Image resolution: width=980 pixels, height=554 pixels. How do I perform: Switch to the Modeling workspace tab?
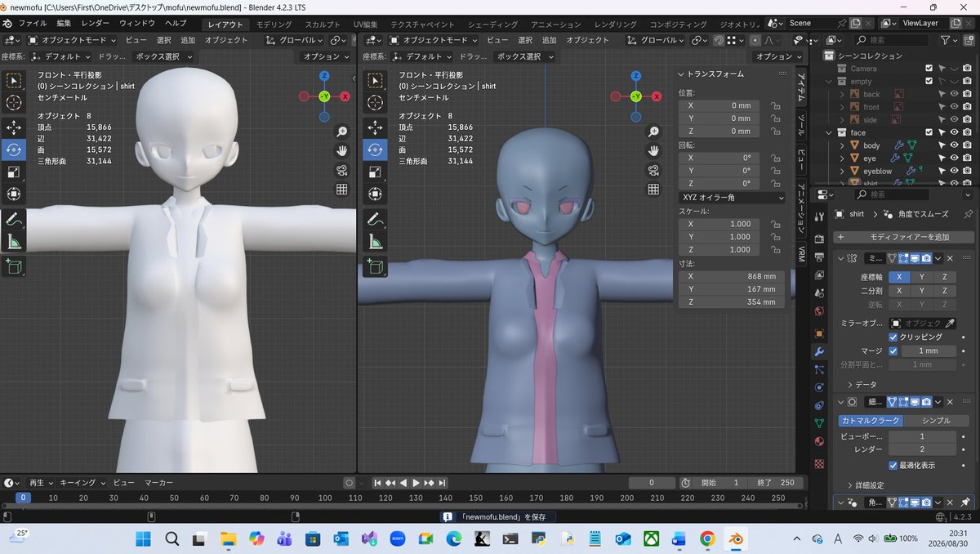tap(274, 25)
